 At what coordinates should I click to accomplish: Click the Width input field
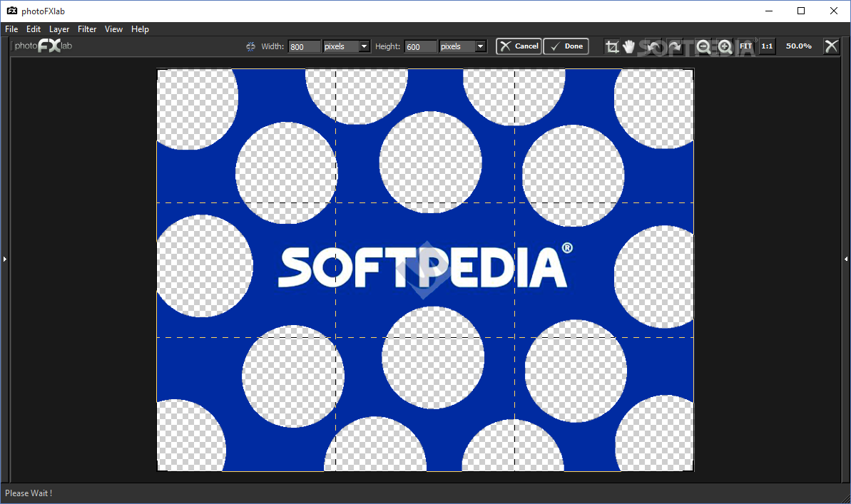(304, 46)
